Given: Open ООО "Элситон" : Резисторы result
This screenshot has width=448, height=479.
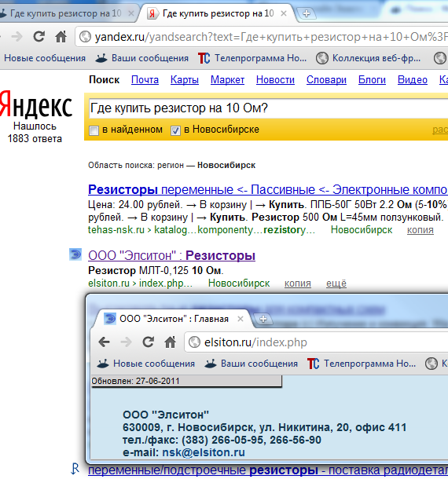Looking at the screenshot, I should click(x=171, y=256).
